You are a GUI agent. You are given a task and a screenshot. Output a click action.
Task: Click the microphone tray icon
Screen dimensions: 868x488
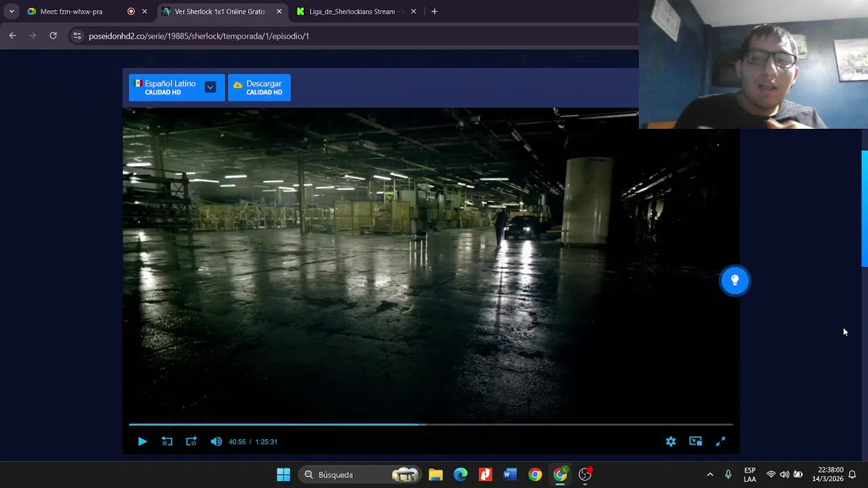[728, 474]
